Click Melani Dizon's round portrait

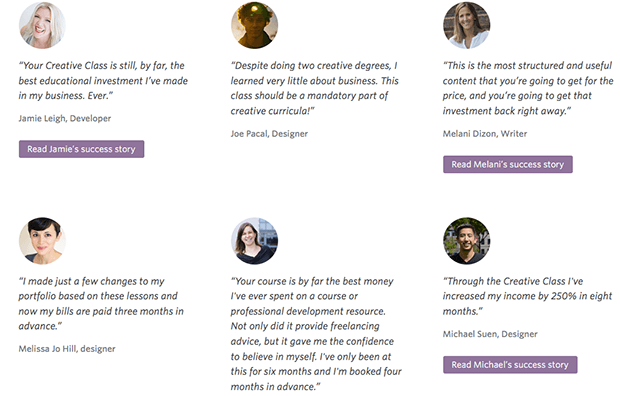point(467,25)
